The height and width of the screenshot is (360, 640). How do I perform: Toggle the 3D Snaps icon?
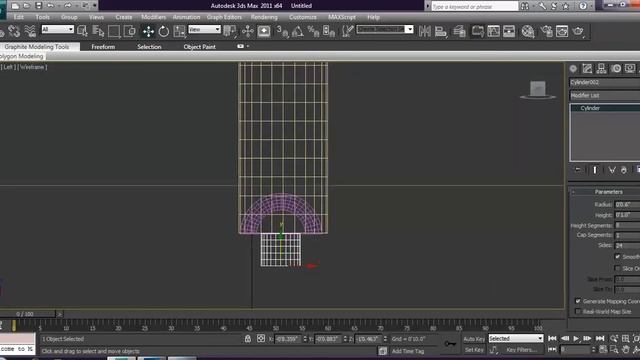[x=282, y=31]
